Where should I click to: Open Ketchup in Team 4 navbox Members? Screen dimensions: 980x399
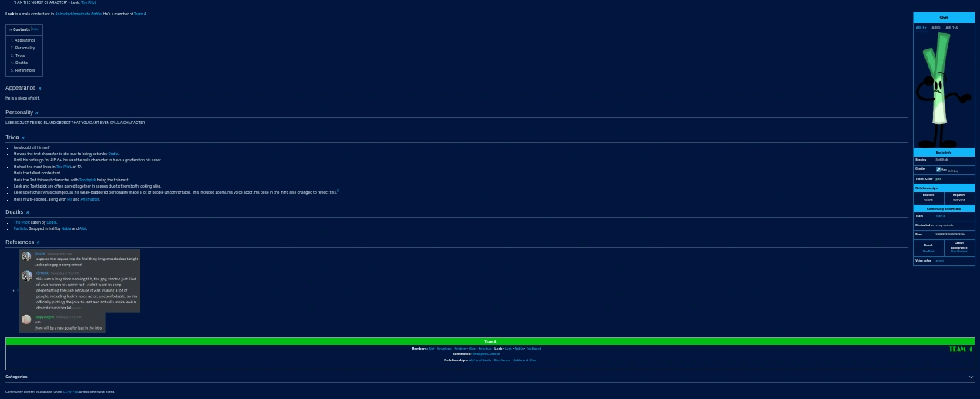(x=485, y=349)
